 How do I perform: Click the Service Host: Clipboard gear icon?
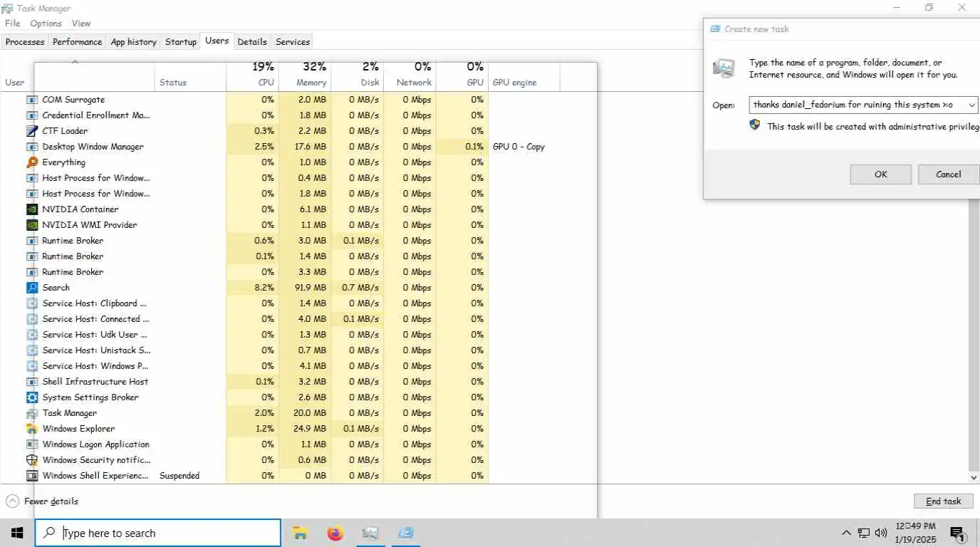pos(32,303)
